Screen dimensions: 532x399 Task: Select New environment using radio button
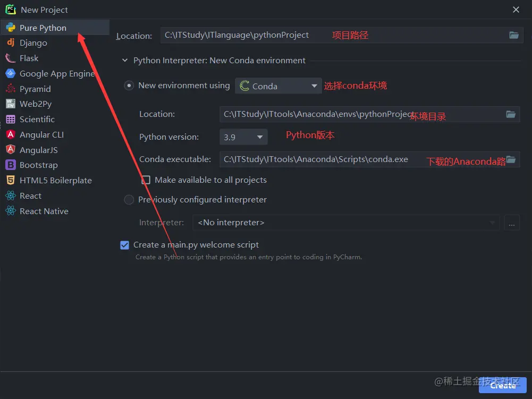pos(129,86)
